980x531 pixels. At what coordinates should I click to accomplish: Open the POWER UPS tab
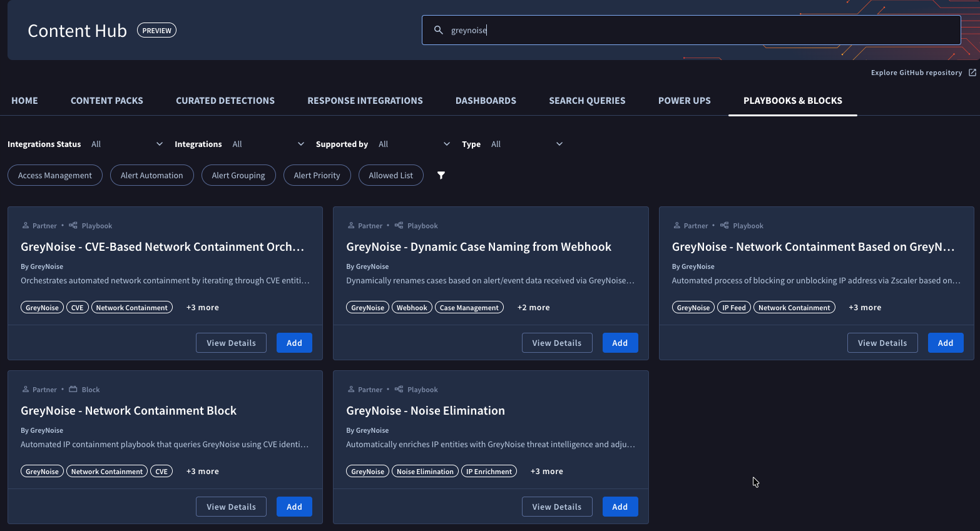point(685,101)
